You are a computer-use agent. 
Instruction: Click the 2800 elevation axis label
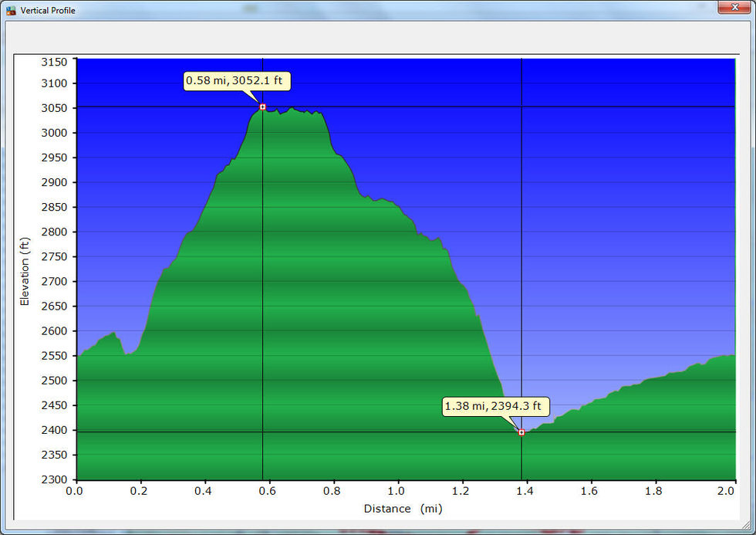tap(54, 232)
